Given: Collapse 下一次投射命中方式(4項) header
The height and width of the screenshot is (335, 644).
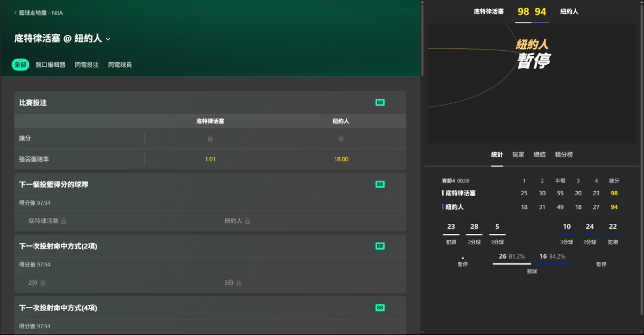Looking at the screenshot, I should 210,308.
